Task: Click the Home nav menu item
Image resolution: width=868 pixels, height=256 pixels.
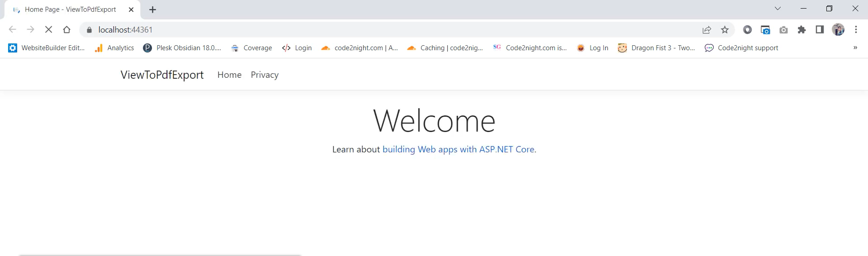Action: coord(229,75)
